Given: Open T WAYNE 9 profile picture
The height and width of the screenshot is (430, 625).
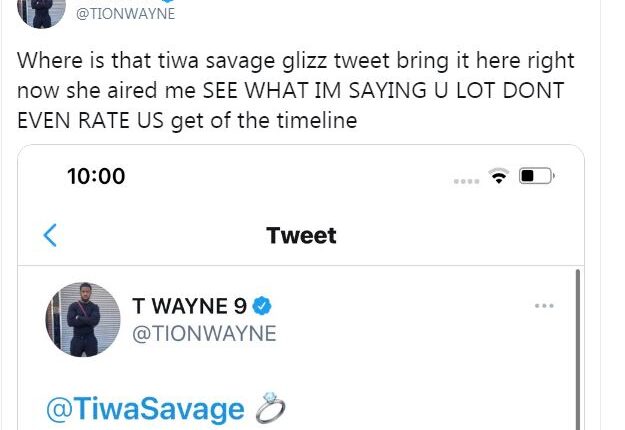Looking at the screenshot, I should click(x=76, y=320).
